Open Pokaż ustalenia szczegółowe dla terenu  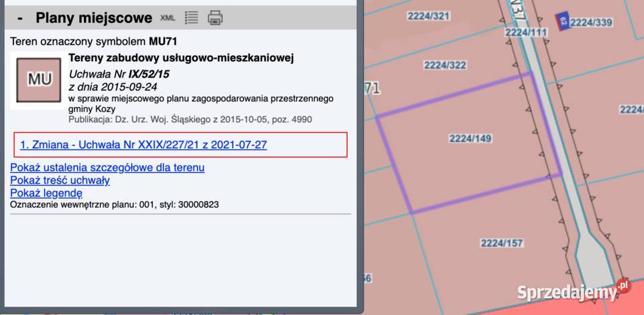click(107, 168)
